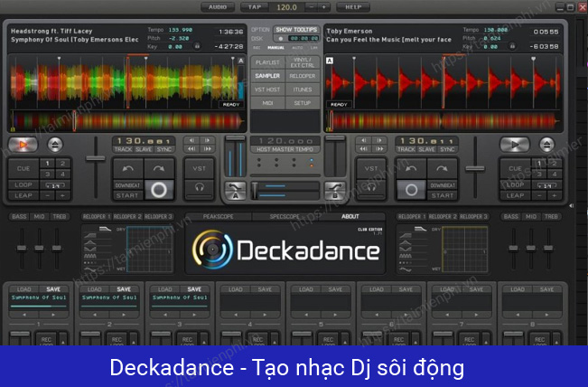
Task: Adjust the left BASS EQ slider
Action: click(x=22, y=248)
